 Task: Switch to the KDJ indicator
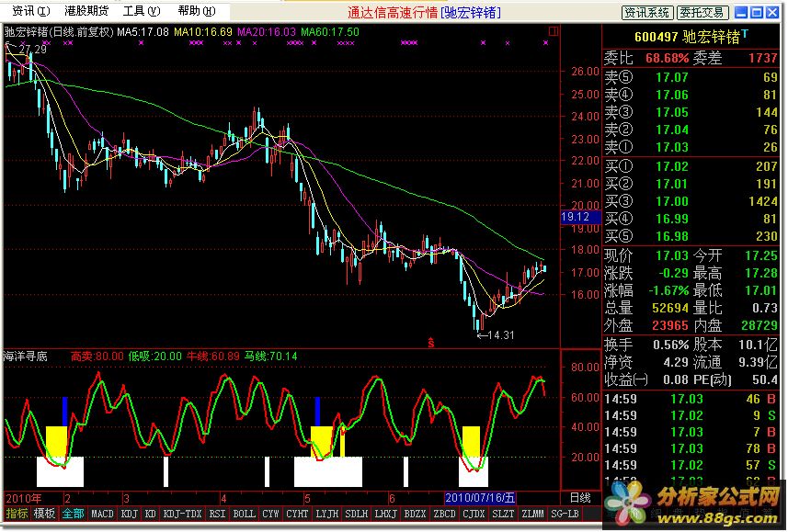[x=130, y=514]
